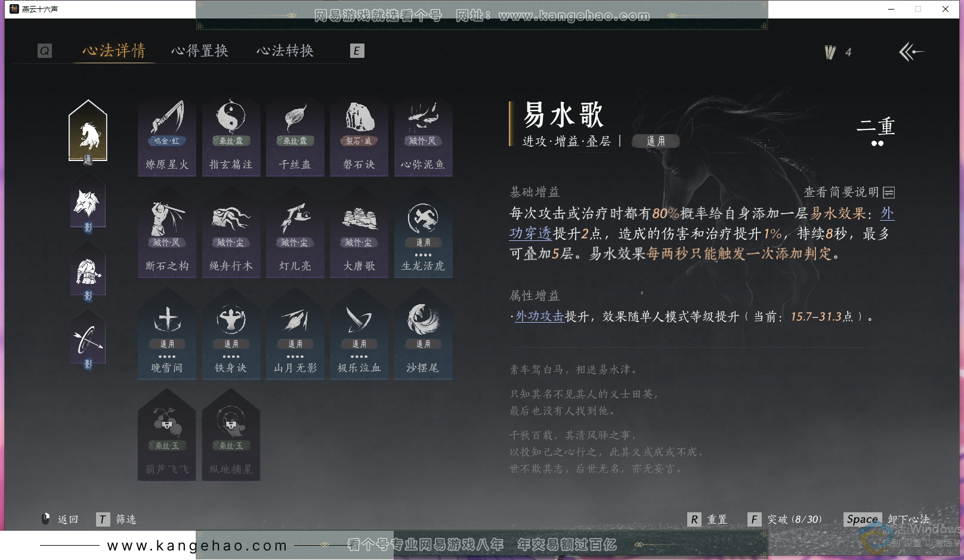
Task: Click the 二重 level indicator
Action: coord(876,127)
